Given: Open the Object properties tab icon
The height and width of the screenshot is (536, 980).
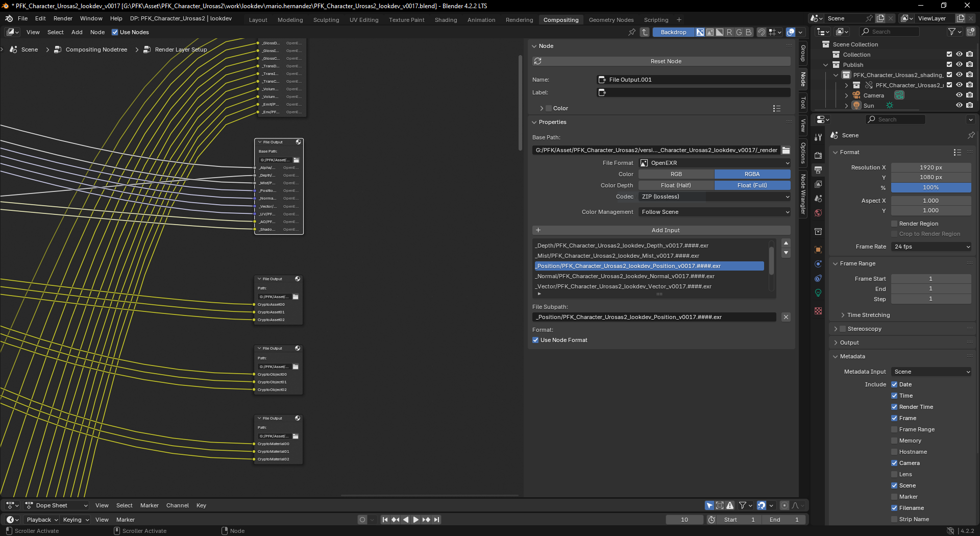Looking at the screenshot, I should coord(818,250).
